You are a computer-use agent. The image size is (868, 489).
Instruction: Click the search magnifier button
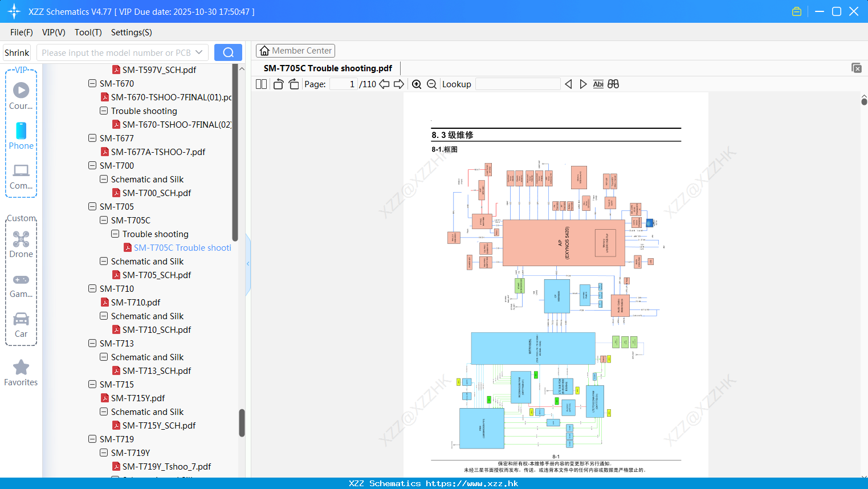point(228,52)
